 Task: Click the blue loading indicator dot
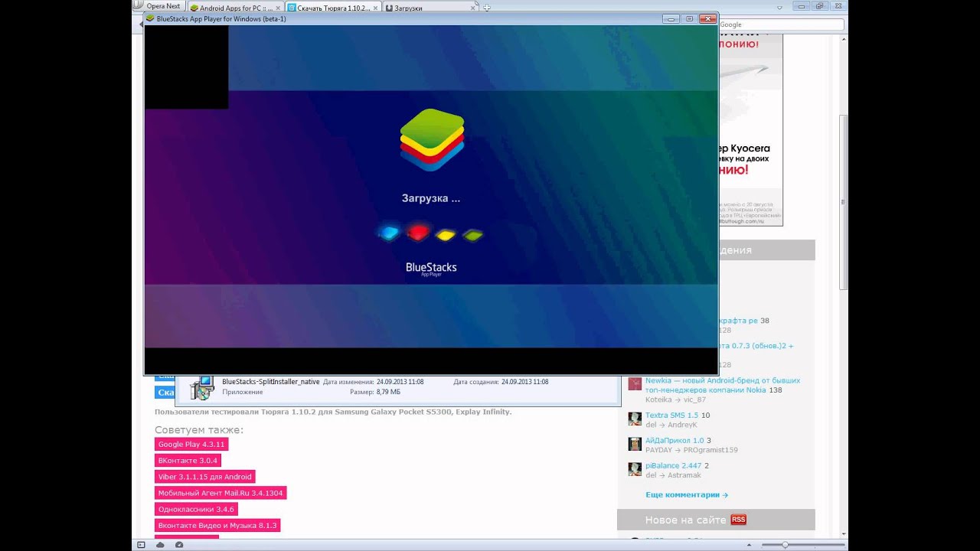click(390, 233)
